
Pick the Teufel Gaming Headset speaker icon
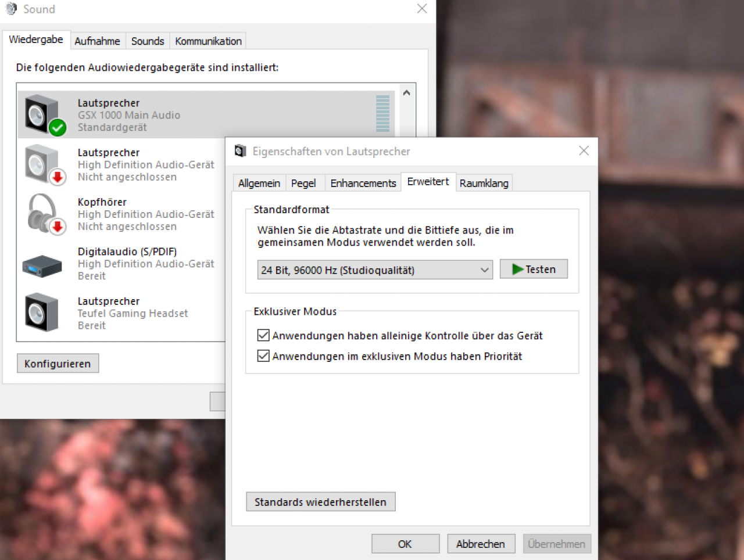point(42,313)
